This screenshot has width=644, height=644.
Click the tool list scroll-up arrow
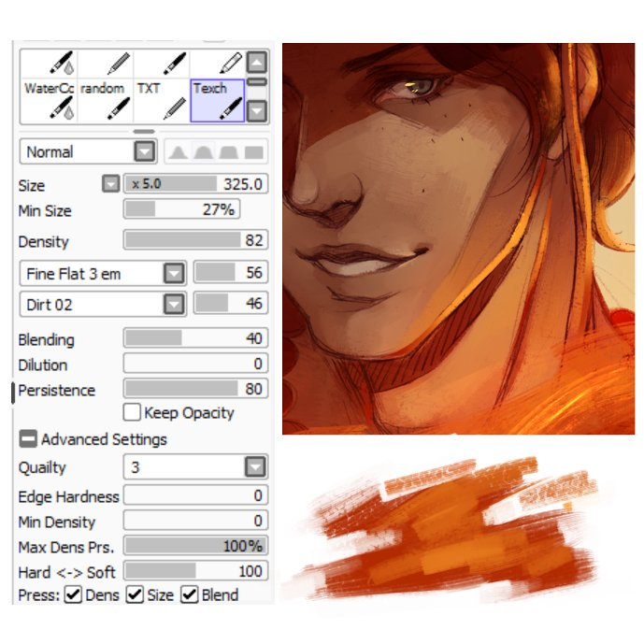click(x=257, y=62)
